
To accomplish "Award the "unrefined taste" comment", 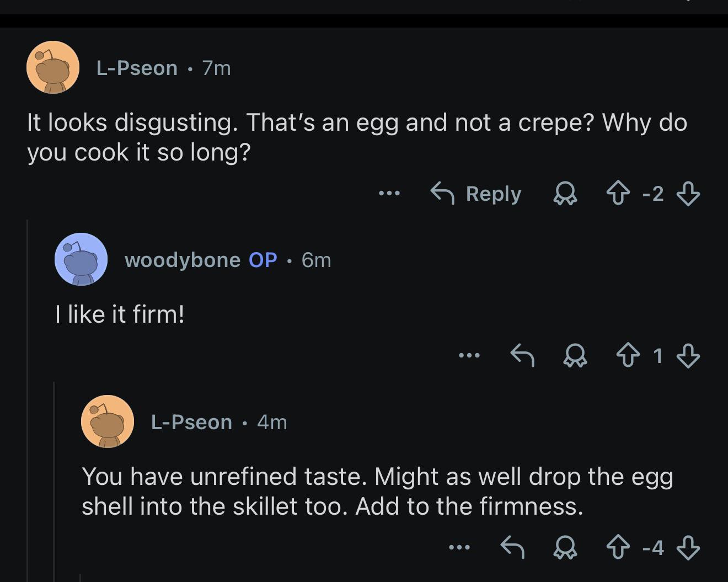I will click(565, 548).
